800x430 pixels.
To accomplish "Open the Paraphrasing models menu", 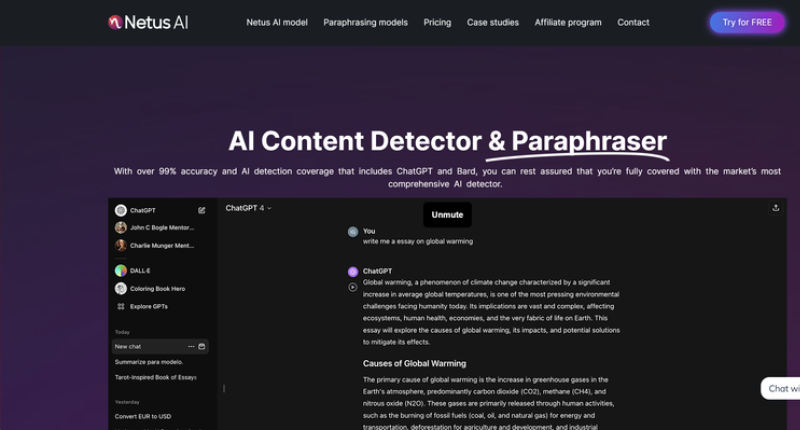I will 365,22.
